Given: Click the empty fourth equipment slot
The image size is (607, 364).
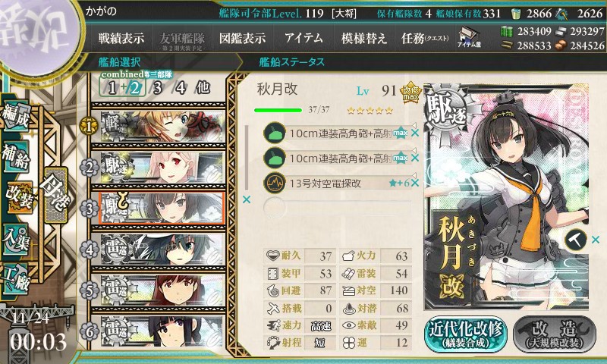Looking at the screenshot, I should pos(337,208).
